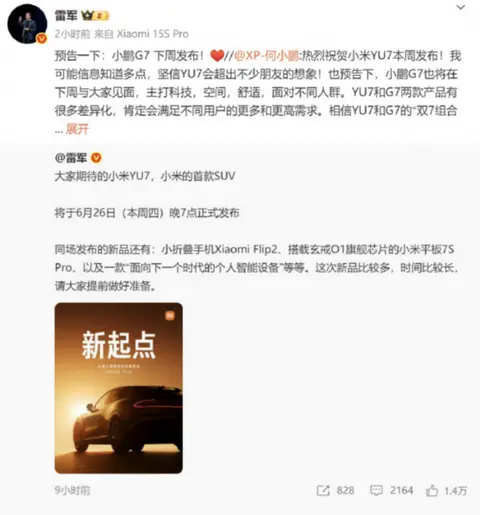Click the 来自 Xiaomi 15S Pro source
The height and width of the screenshot is (515, 480).
click(141, 34)
